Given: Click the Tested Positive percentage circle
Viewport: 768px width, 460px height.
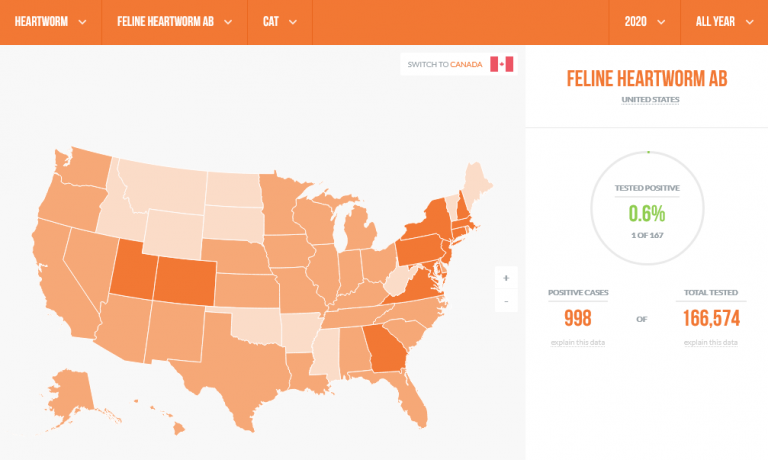Looking at the screenshot, I should (x=647, y=208).
